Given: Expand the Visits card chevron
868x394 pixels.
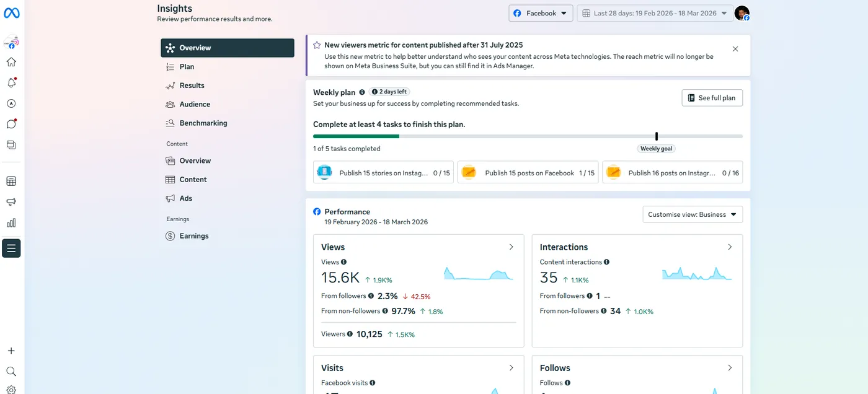Looking at the screenshot, I should [511, 367].
